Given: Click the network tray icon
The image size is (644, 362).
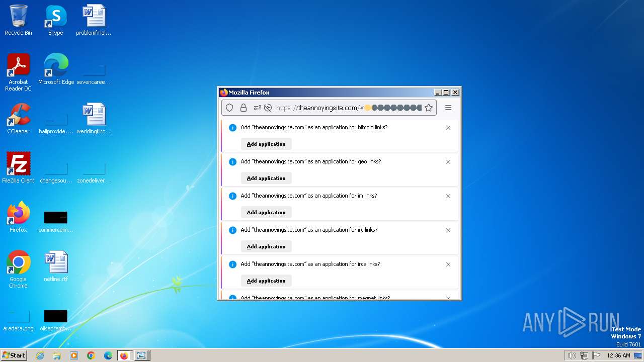Looking at the screenshot, I should [x=584, y=355].
